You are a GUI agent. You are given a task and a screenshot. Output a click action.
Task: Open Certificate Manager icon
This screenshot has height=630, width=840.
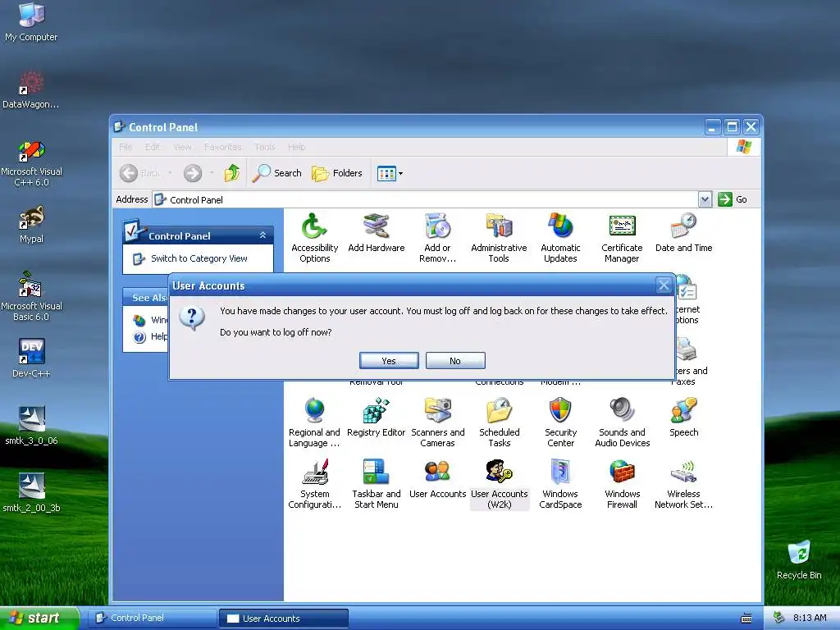coord(622,238)
